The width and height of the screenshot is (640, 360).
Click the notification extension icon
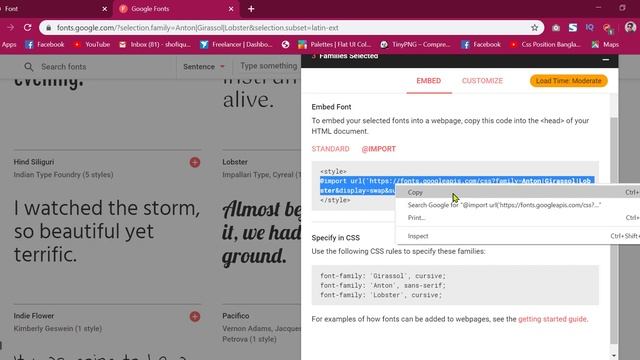pyautogui.click(x=607, y=28)
